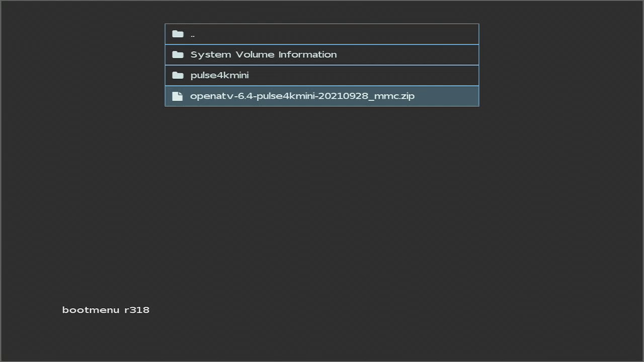Click the word 'Volume' in folder name
This screenshot has height=362, width=644.
255,55
